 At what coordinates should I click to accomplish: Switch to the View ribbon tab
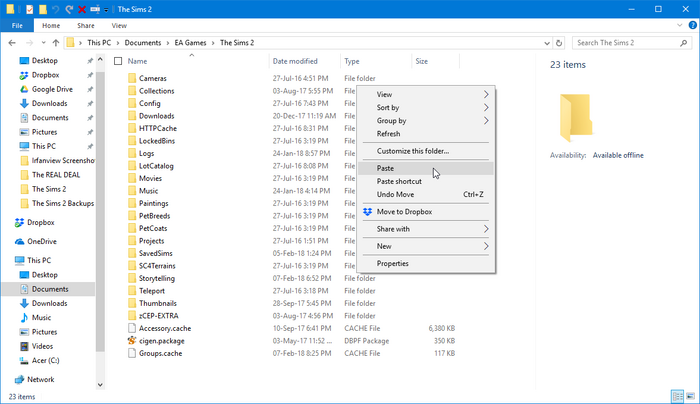click(x=119, y=25)
